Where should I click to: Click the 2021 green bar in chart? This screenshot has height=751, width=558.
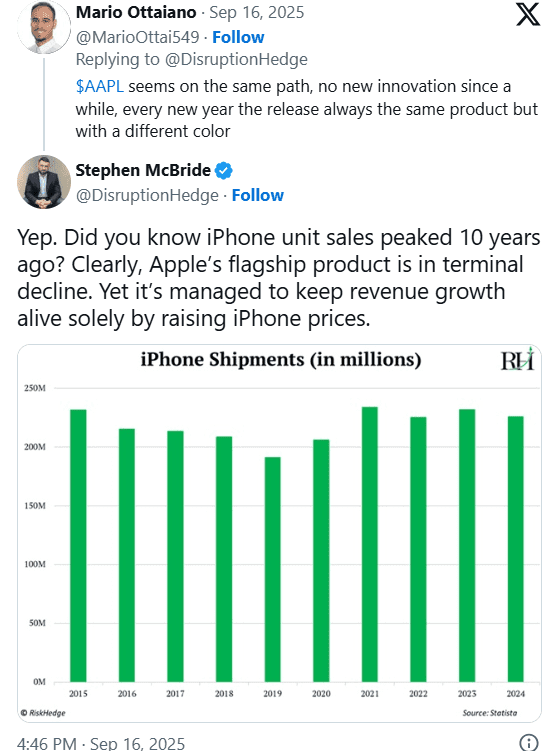click(x=370, y=544)
